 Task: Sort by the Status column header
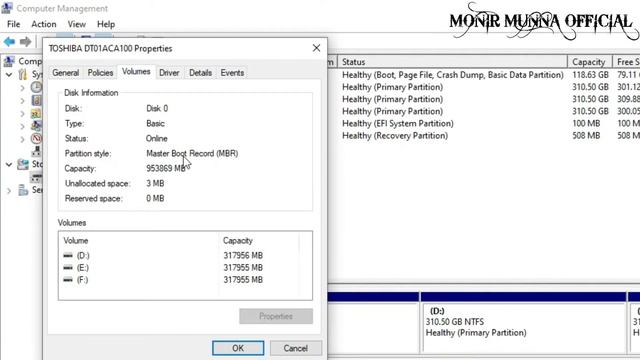(452, 62)
